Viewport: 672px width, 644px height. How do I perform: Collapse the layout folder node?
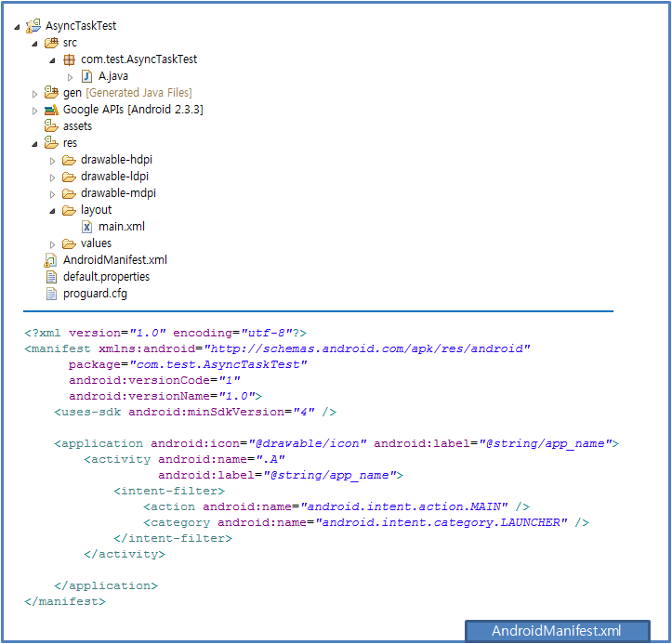(x=52, y=211)
